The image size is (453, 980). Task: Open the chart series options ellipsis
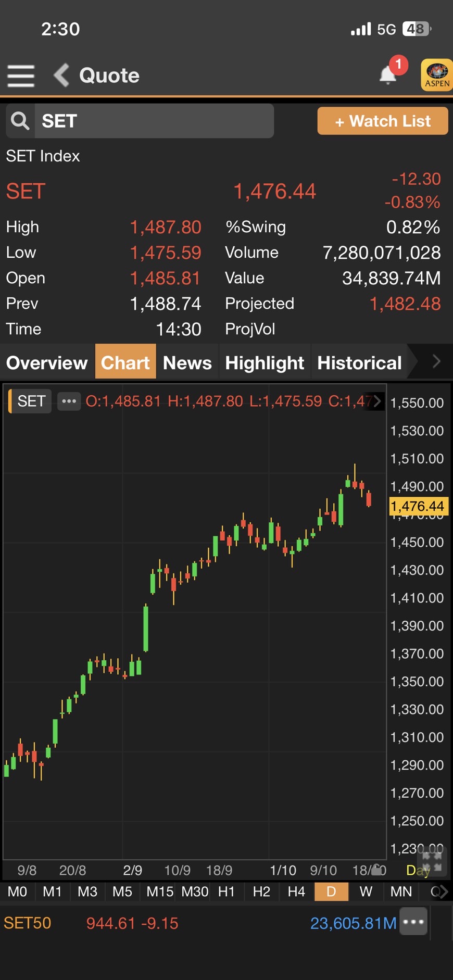(x=69, y=401)
